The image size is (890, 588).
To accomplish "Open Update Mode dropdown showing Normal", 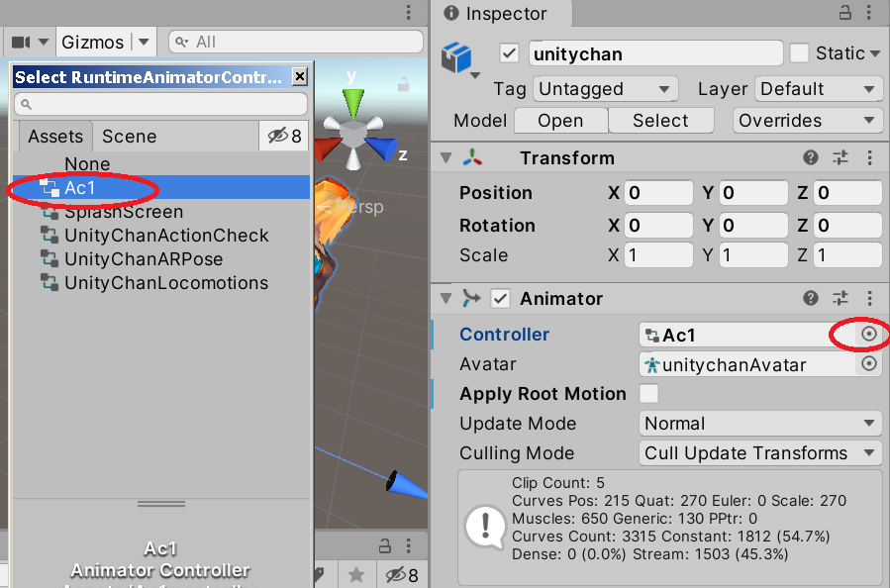I will pos(760,424).
